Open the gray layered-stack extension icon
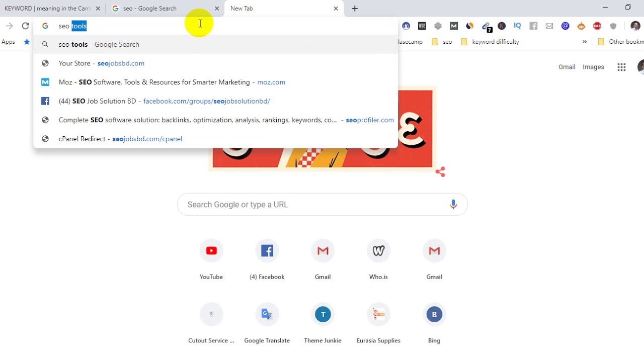This screenshot has width=644, height=362. 438,26
